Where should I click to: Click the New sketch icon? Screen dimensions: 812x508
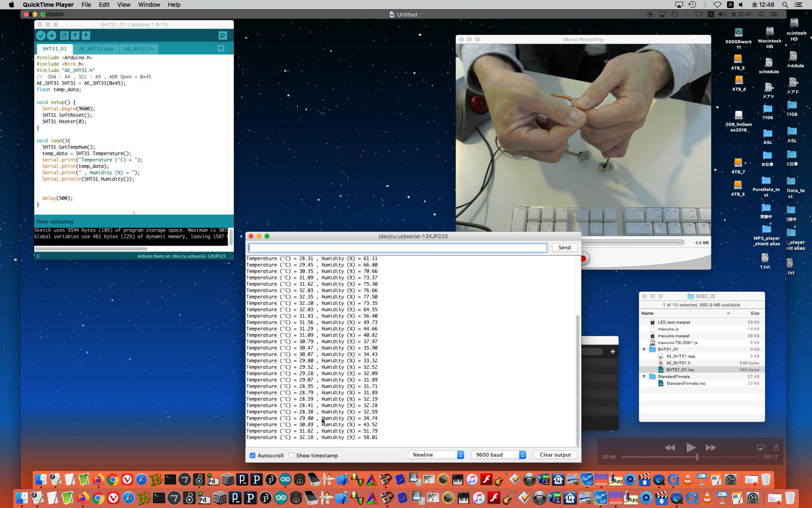point(64,36)
